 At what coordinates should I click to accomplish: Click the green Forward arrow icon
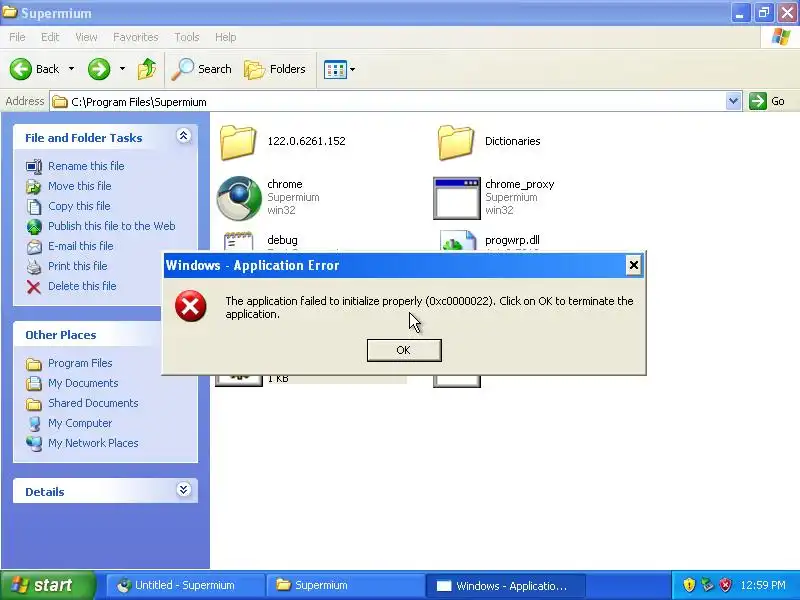click(x=99, y=69)
